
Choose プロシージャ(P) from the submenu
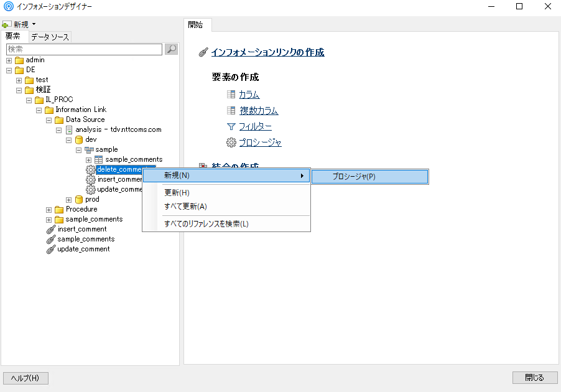pyautogui.click(x=369, y=177)
